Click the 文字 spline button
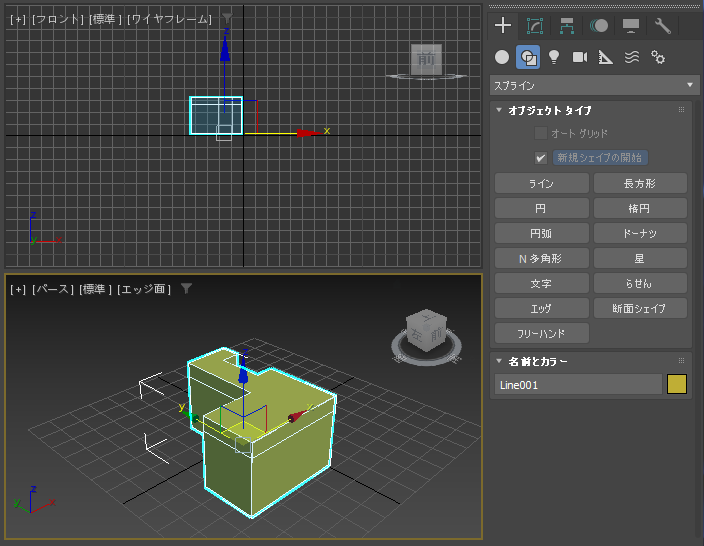 541,283
